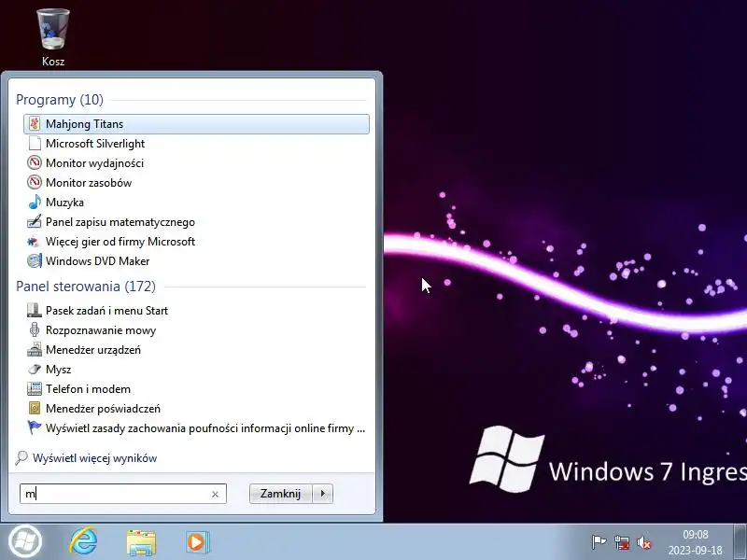Select Microsoft Silverlight search result
Image resolution: width=747 pixels, height=560 pixels.
(95, 144)
